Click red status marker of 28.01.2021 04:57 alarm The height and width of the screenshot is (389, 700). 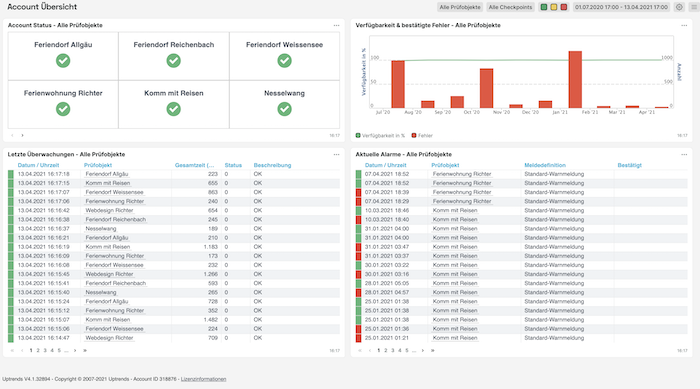point(358,292)
